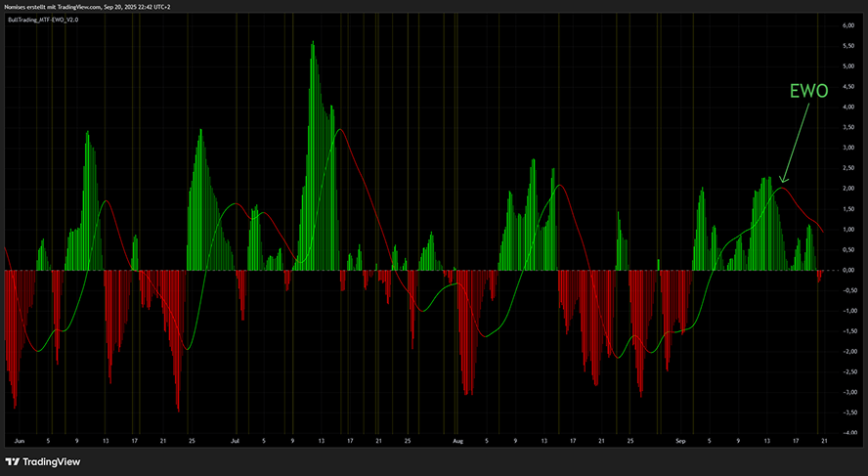
Task: Click the Sep label on time axis
Action: pyautogui.click(x=679, y=441)
